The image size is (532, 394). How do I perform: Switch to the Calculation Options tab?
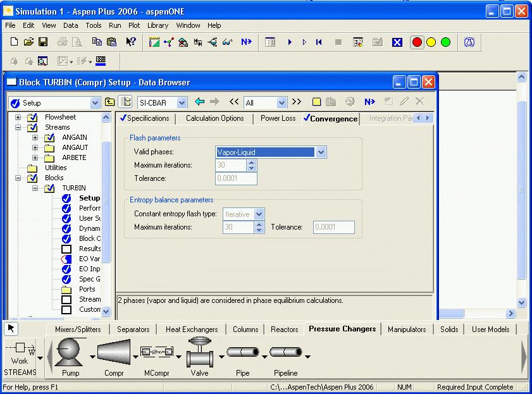coord(215,118)
